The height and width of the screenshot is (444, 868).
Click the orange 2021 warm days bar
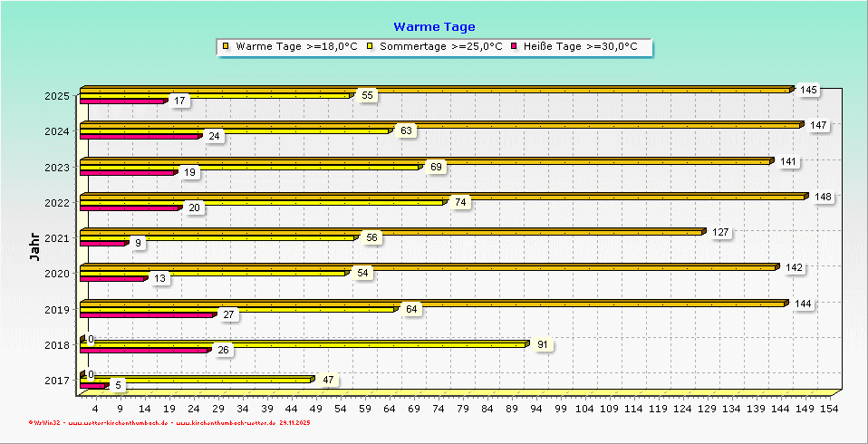click(390, 232)
